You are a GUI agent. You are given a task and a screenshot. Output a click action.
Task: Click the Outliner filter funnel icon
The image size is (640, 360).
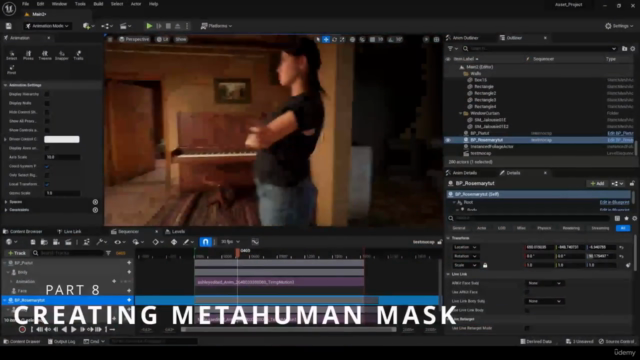(x=452, y=49)
